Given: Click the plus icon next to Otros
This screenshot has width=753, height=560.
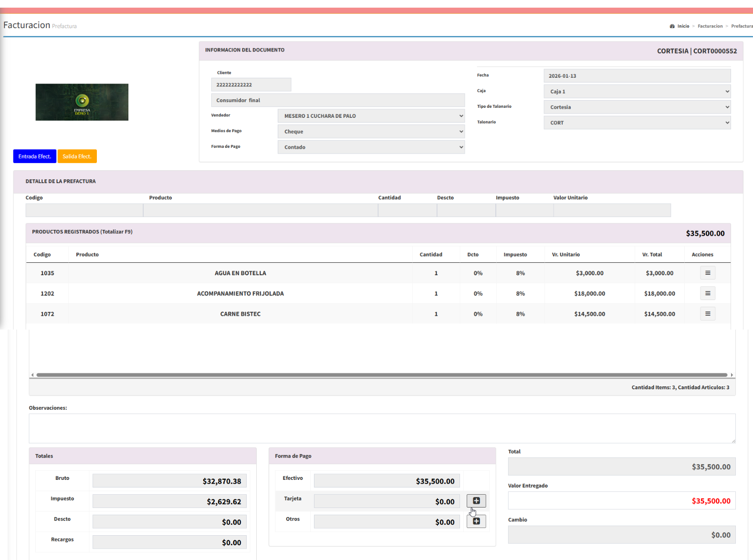Looking at the screenshot, I should tap(476, 521).
